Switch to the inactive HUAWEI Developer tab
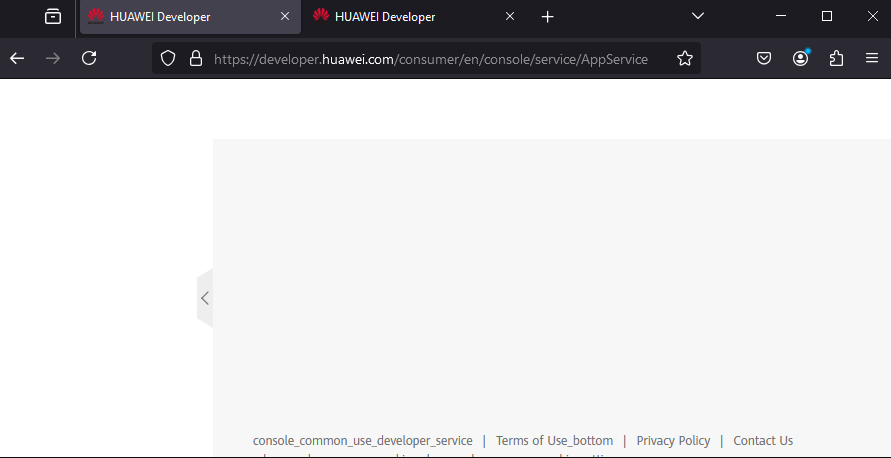This screenshot has height=458, width=891. 400,17
